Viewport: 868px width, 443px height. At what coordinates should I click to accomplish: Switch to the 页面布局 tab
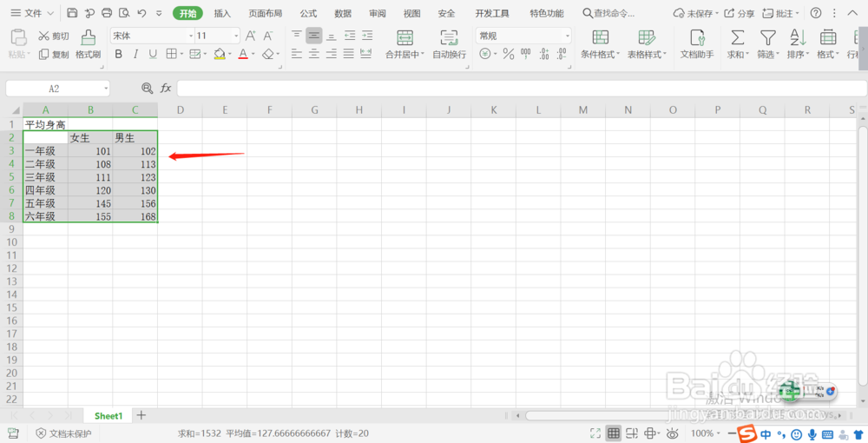tap(265, 13)
